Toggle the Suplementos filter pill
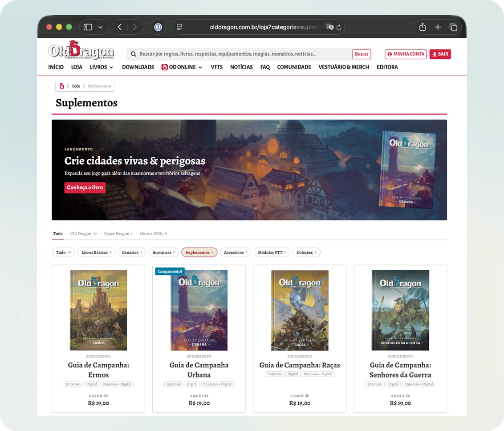 [x=199, y=252]
